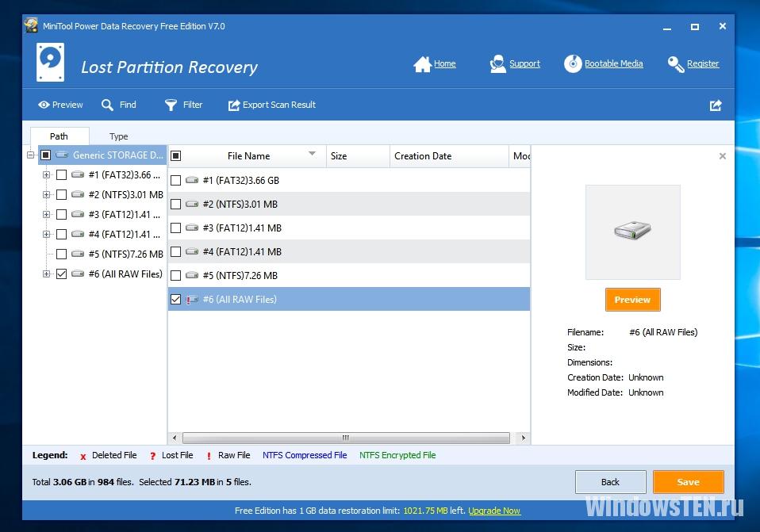Expand the #6 (All RAW Files) tree node
Screen dimensions: 760x532
tap(46, 274)
